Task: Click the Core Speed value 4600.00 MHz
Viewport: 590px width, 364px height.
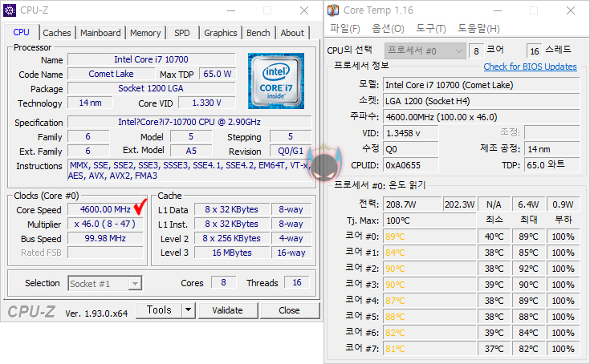Action: click(x=105, y=209)
